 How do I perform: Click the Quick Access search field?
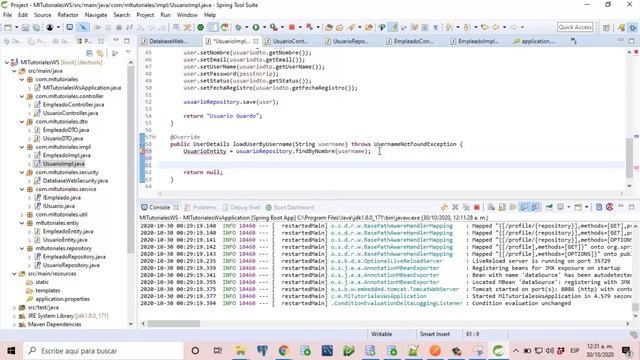click(x=575, y=27)
